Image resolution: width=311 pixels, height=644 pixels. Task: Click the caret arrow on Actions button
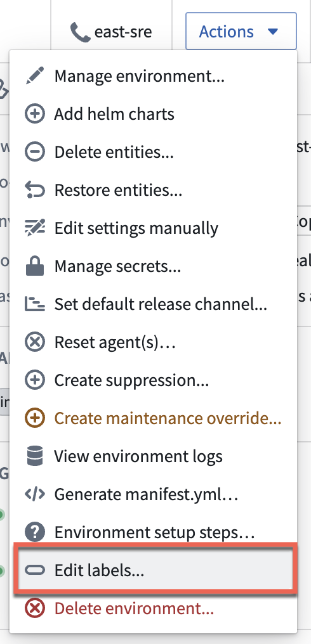click(x=273, y=32)
